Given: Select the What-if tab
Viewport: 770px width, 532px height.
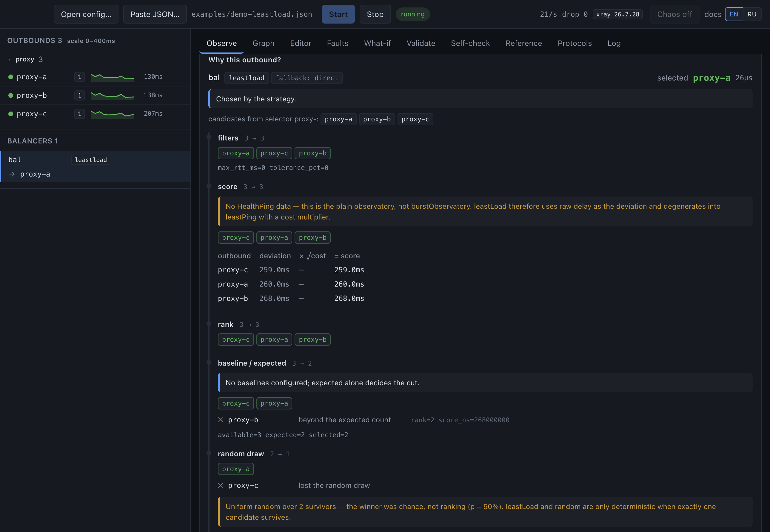Looking at the screenshot, I should point(377,43).
